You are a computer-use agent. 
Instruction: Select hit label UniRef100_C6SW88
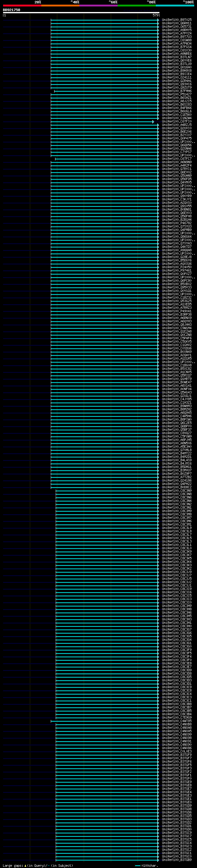click(177, 40)
